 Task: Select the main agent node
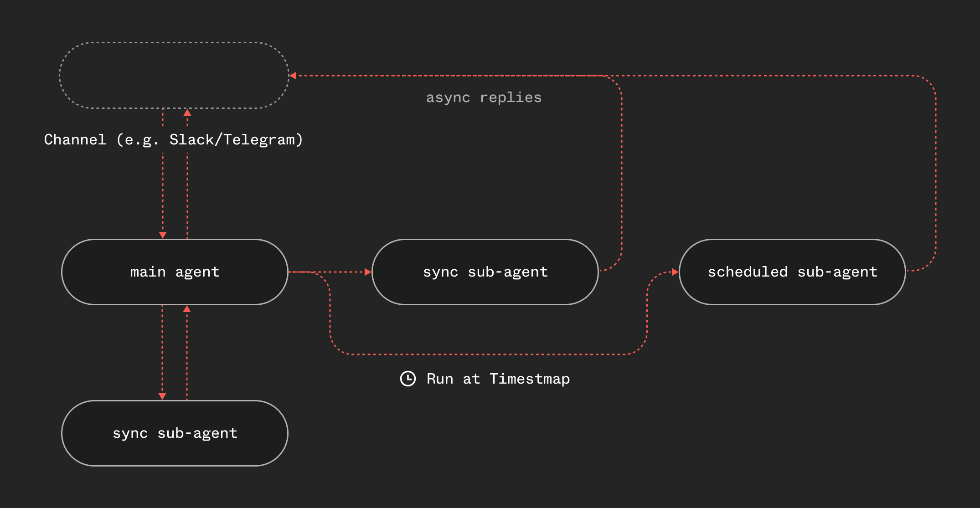point(174,272)
